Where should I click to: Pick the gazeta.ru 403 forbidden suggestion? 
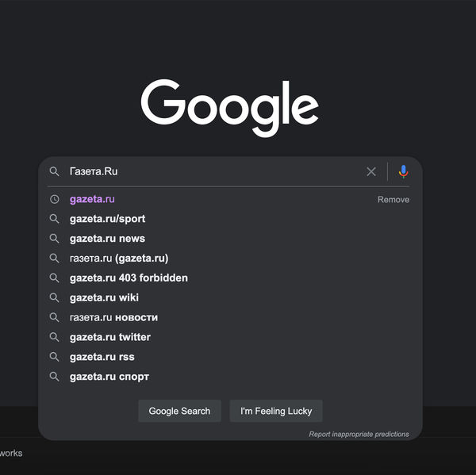[x=129, y=278]
